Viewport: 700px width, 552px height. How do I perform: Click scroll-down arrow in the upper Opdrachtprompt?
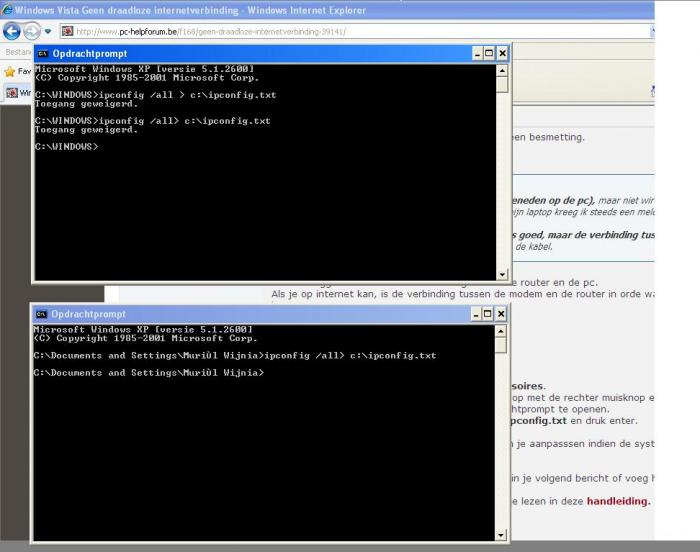click(502, 275)
